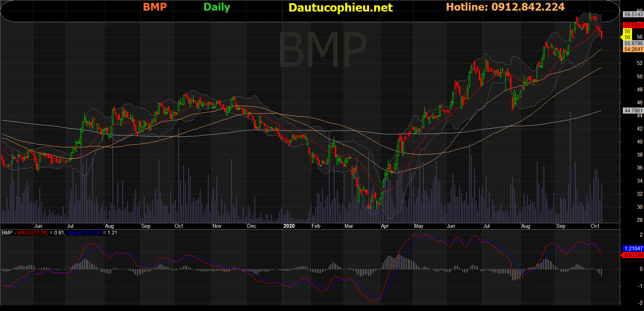The width and height of the screenshot is (644, 311).
Task: Select the 55.8796 price tag
Action: point(633,43)
